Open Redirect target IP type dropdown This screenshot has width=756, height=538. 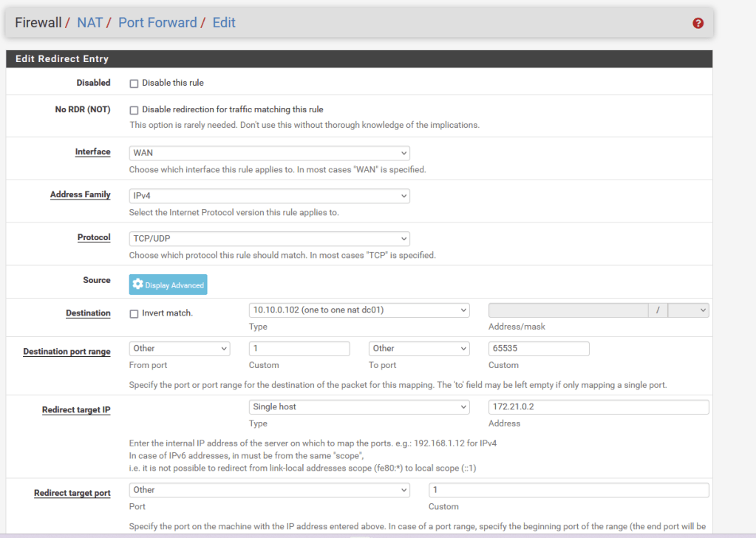(359, 406)
